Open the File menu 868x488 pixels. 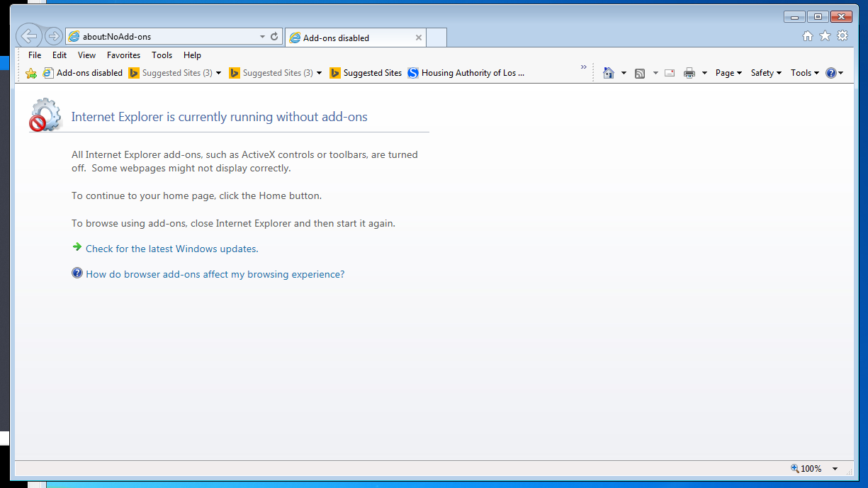tap(35, 55)
